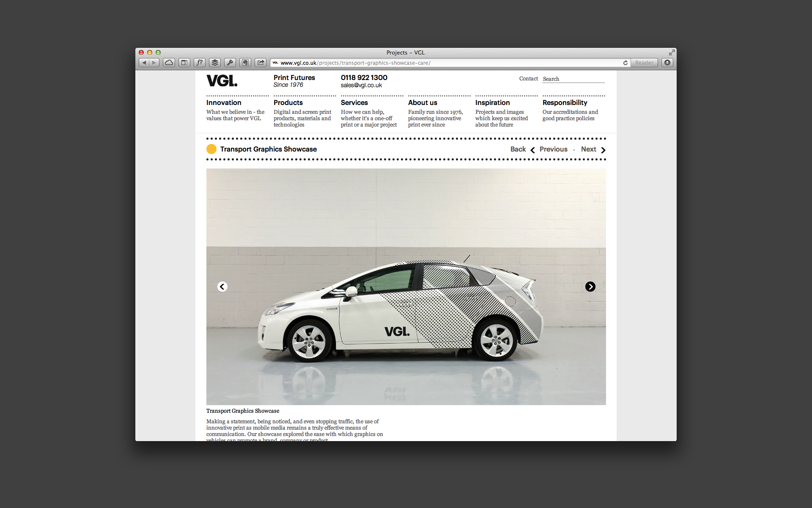Screen dimensions: 812x508
Task: Show previous slide with white arrow
Action: pyautogui.click(x=222, y=287)
